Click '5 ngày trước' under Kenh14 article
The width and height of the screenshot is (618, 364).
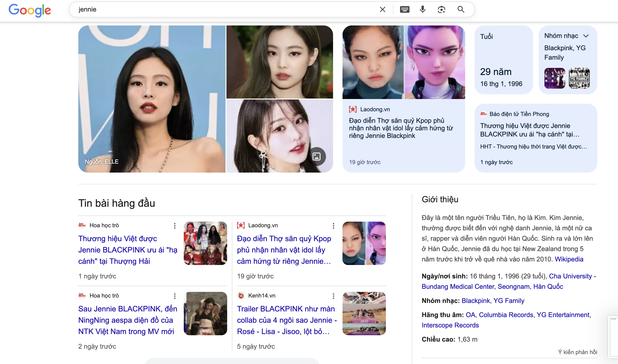[x=256, y=347]
